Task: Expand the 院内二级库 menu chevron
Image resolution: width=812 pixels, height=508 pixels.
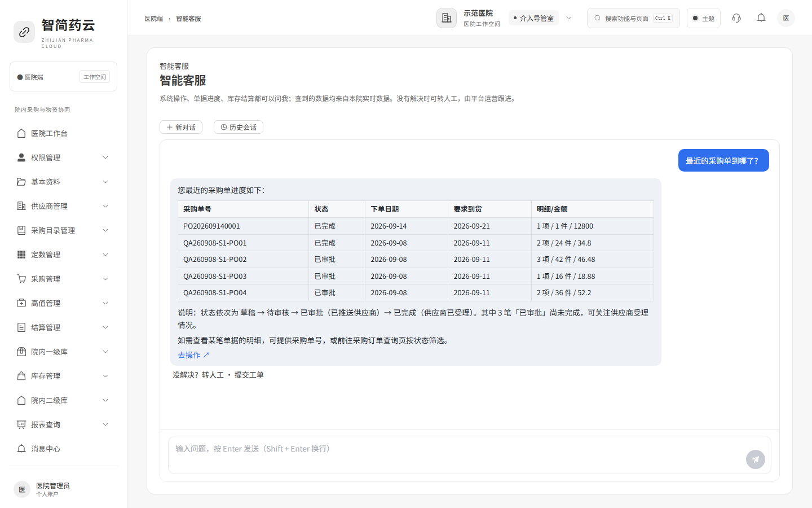Action: [x=105, y=400]
